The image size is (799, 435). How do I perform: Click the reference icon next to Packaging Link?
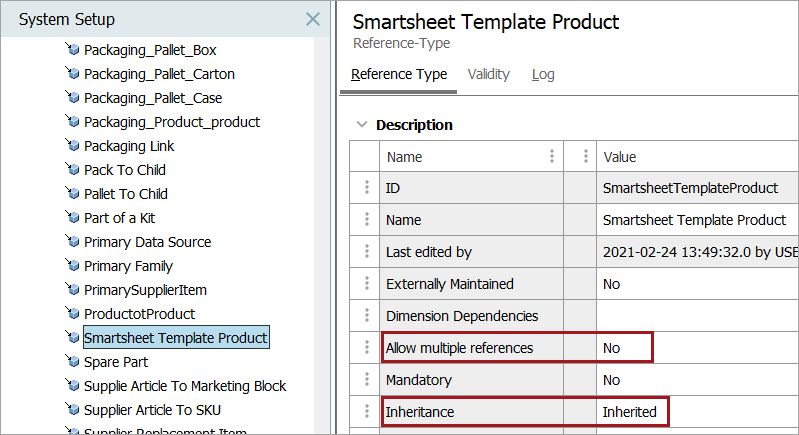pyautogui.click(x=71, y=145)
